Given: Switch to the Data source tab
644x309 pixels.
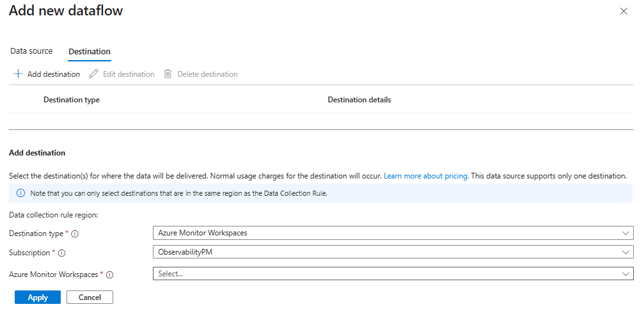Looking at the screenshot, I should pos(31,51).
